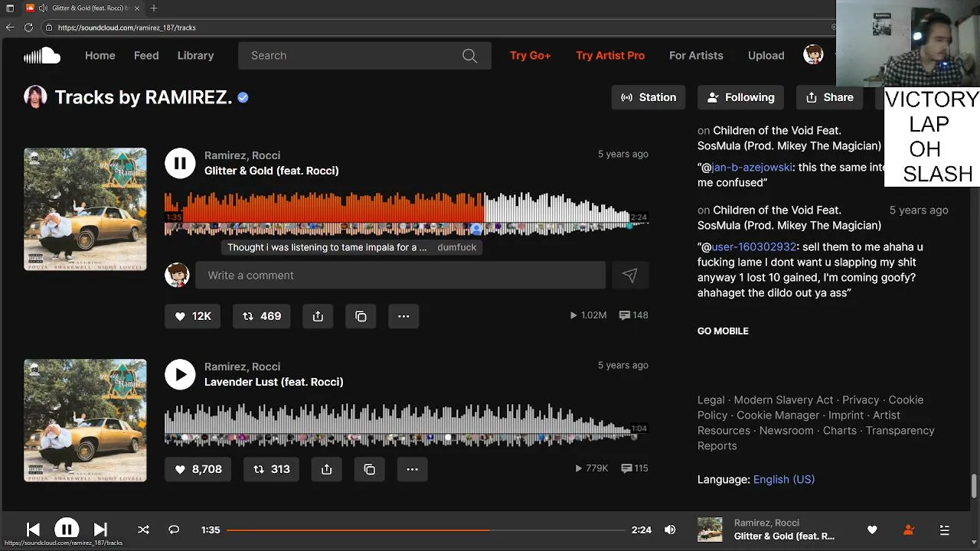Viewport: 980px width, 551px height.
Task: Play Lavender Lust track
Action: coord(180,374)
